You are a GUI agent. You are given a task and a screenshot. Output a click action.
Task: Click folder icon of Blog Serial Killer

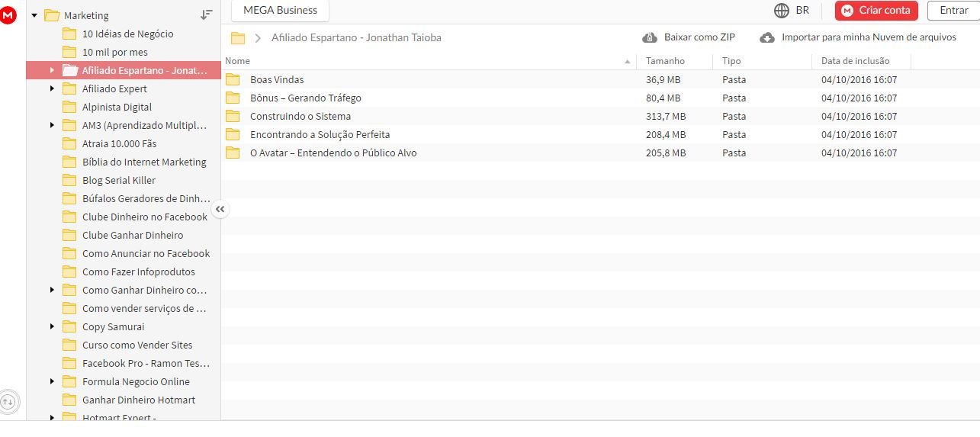point(69,180)
